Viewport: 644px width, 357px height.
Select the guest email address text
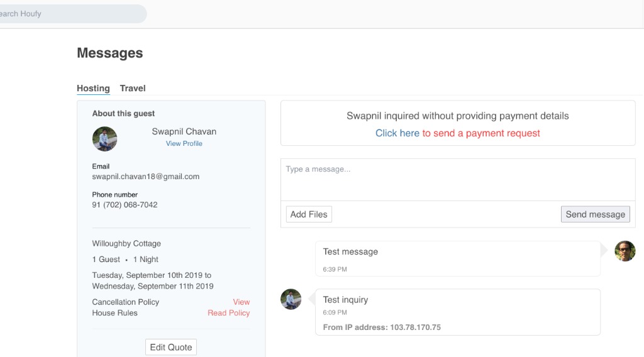(x=145, y=177)
